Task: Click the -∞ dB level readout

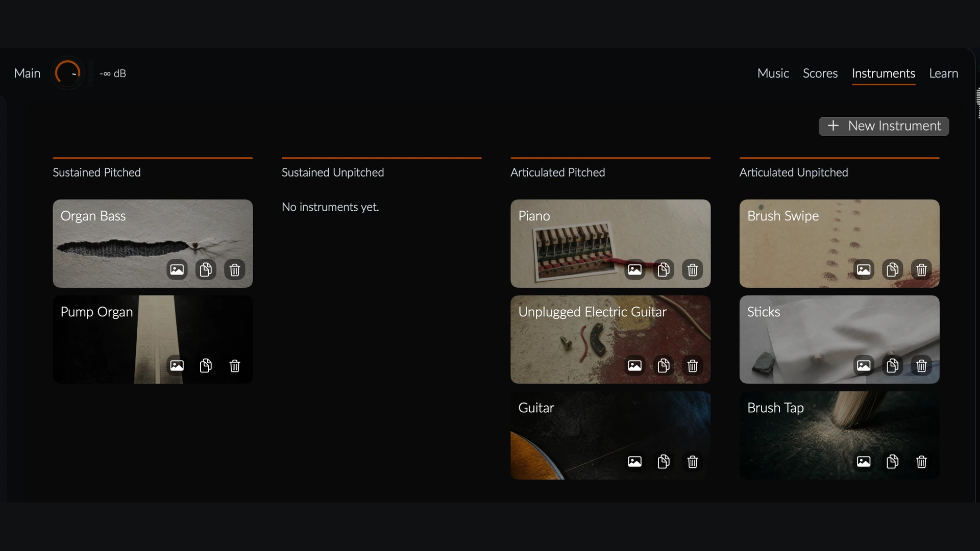Action: [112, 73]
